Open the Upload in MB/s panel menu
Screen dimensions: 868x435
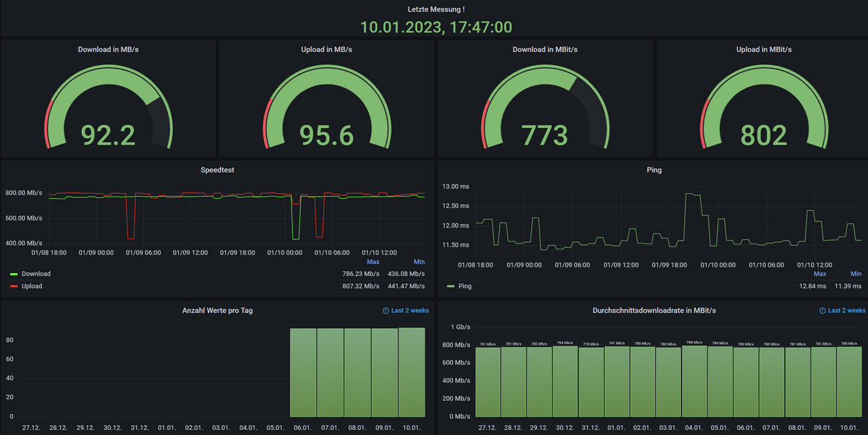pos(327,49)
